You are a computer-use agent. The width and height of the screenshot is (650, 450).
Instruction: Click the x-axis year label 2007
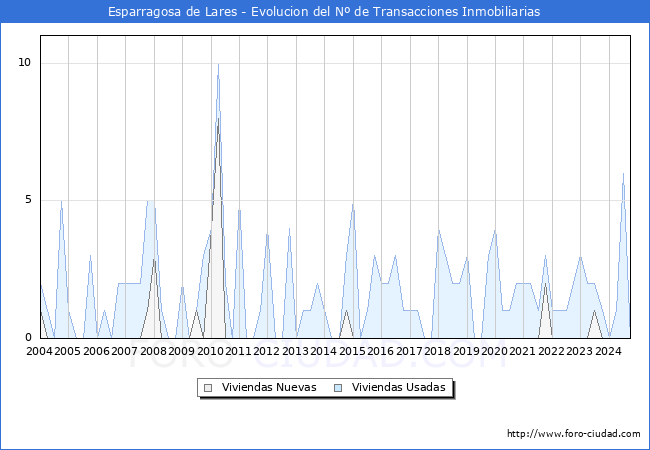124,351
